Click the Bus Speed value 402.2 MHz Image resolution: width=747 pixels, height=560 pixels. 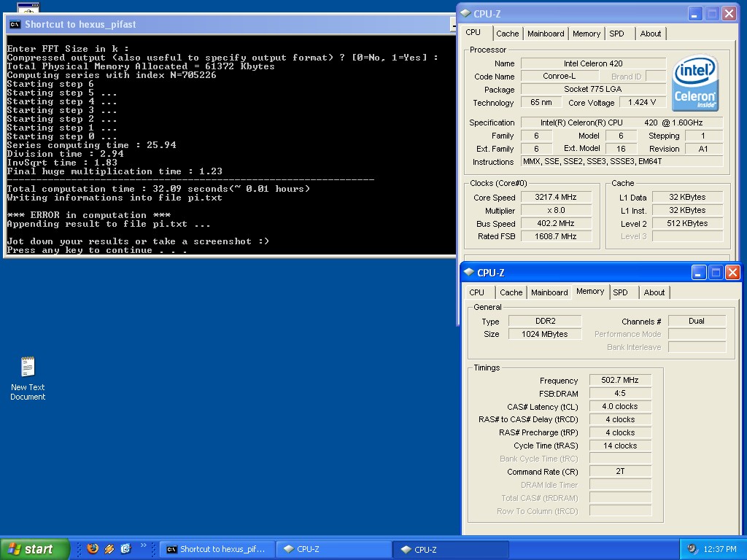pos(556,223)
